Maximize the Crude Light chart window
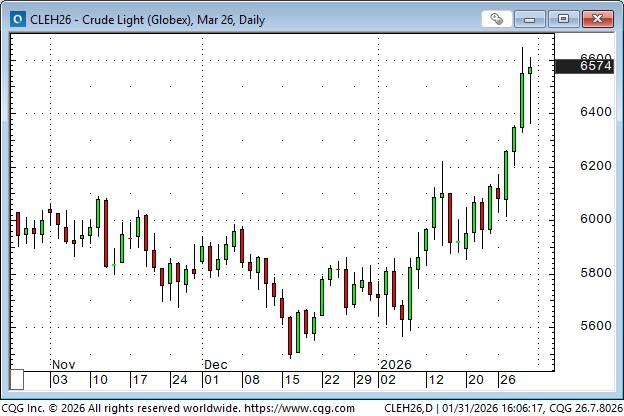 click(x=563, y=18)
